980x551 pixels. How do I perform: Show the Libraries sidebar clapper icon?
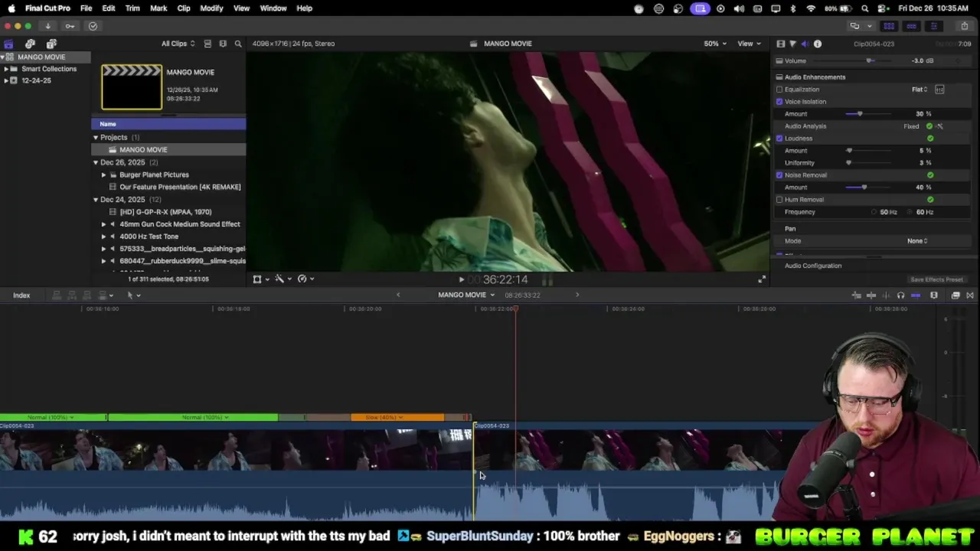[8, 44]
